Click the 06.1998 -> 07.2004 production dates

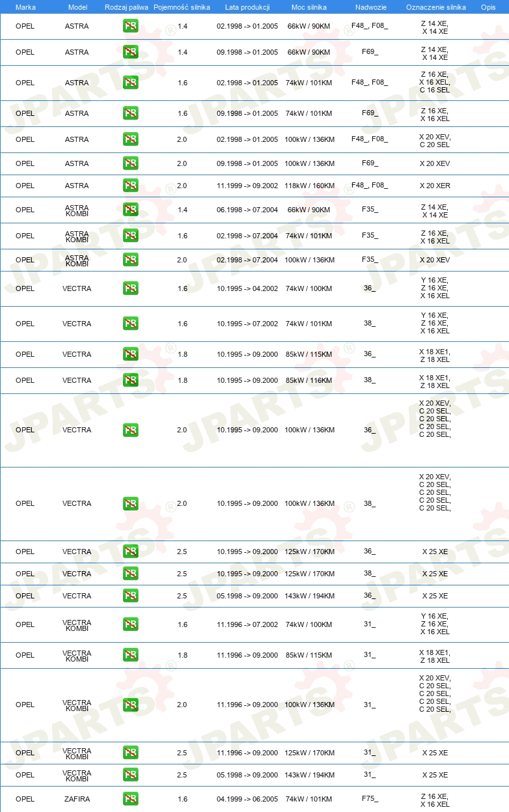(247, 210)
